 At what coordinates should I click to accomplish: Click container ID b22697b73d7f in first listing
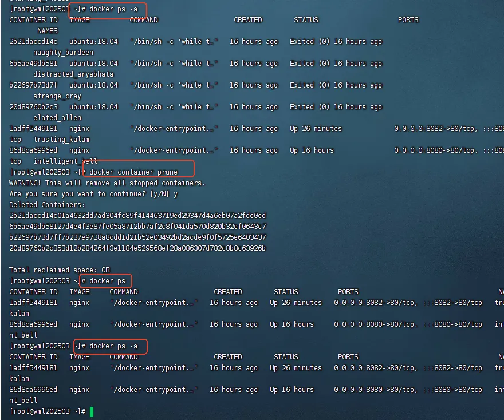33,85
